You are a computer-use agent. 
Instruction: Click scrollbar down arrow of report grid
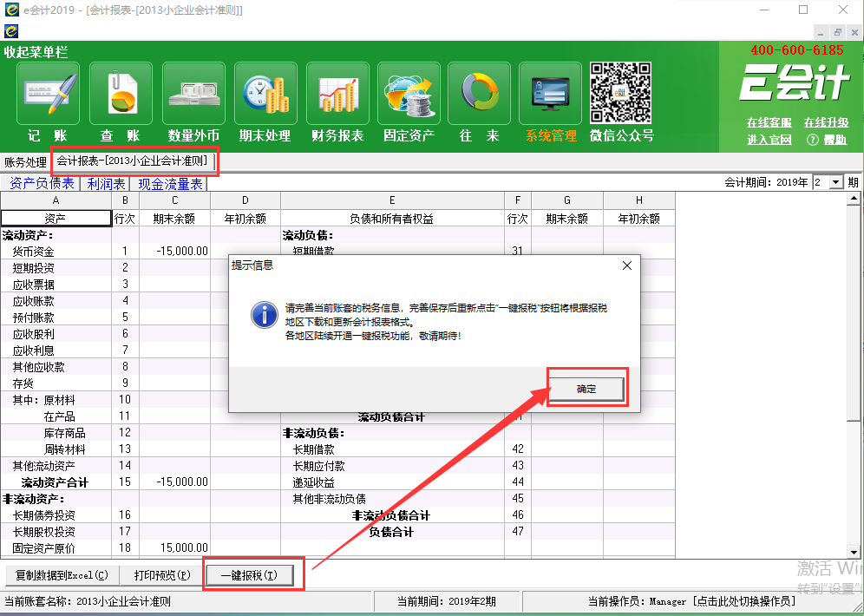pos(854,552)
